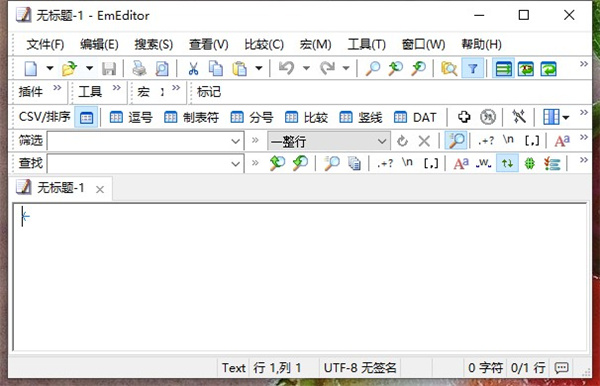Click the Copy icon
The image size is (600, 386).
(216, 69)
